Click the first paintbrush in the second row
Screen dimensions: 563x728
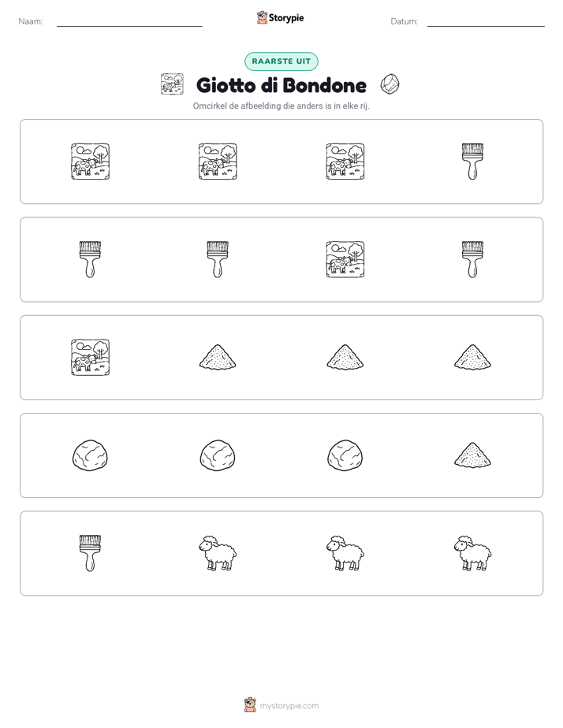pyautogui.click(x=90, y=259)
